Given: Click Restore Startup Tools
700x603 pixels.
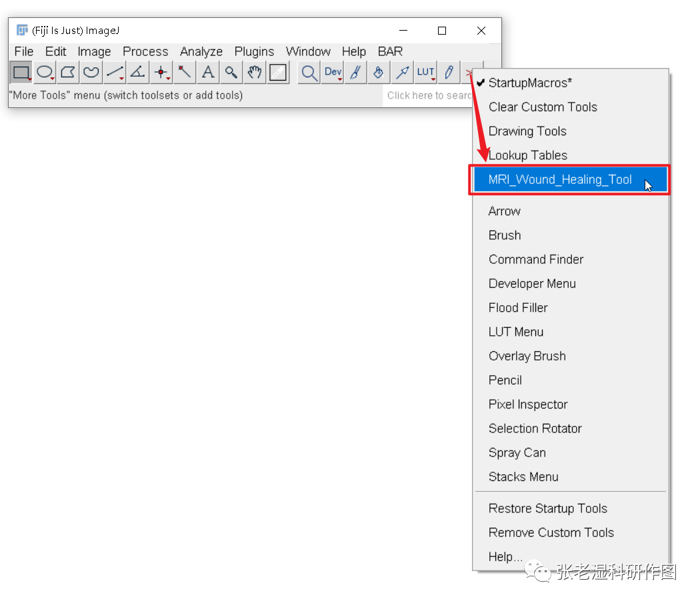Looking at the screenshot, I should pyautogui.click(x=571, y=508).
